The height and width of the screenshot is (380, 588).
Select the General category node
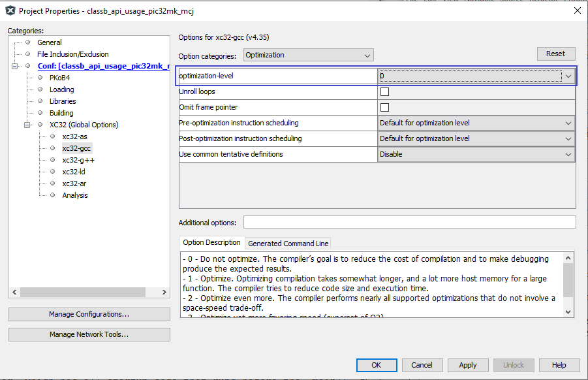click(50, 42)
